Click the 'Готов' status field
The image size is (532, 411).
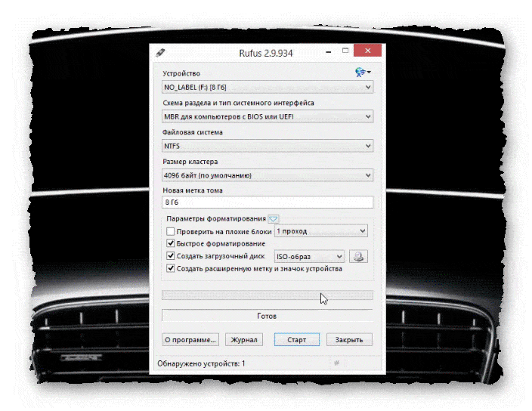[268, 316]
